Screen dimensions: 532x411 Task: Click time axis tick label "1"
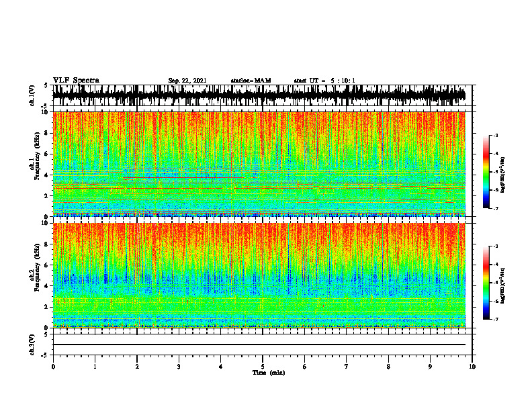click(x=95, y=367)
